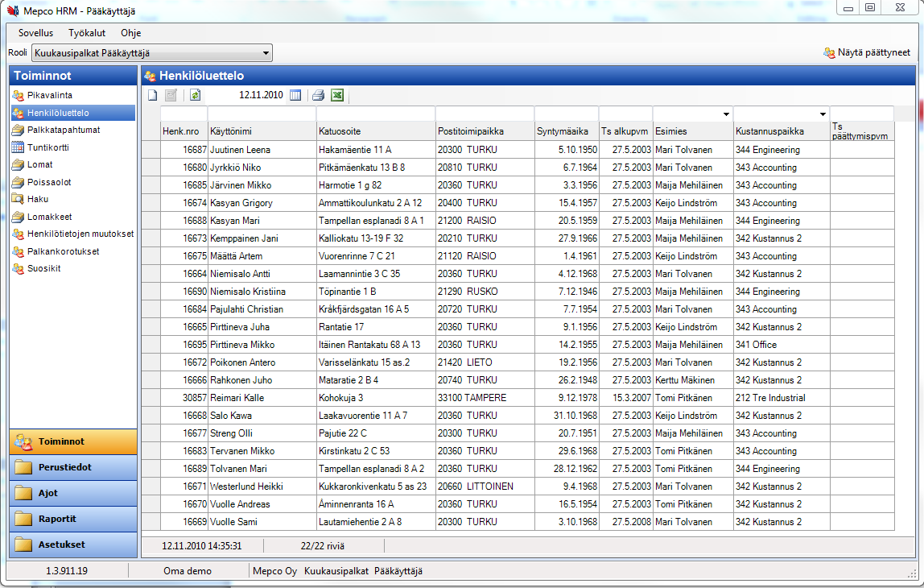Screen dimensions: 924x588
Task: Select row selector for Juutinen Leena
Action: coord(151,150)
